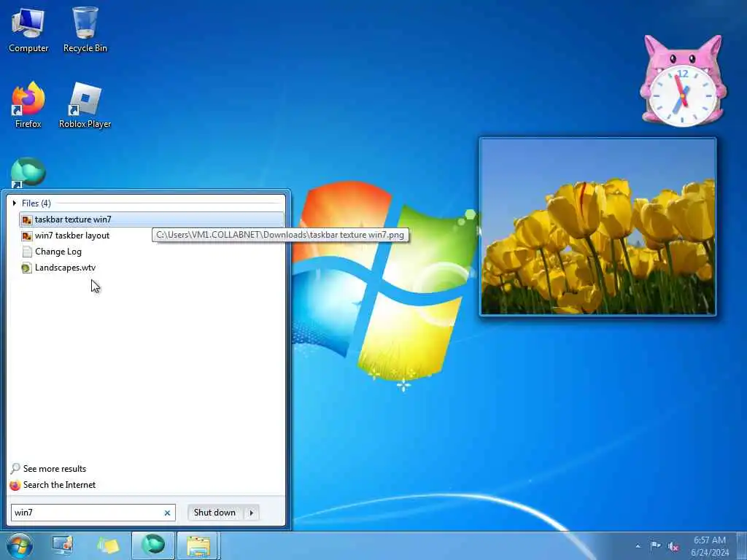747x560 pixels.
Task: Click the Show desktop button
Action: 742,545
